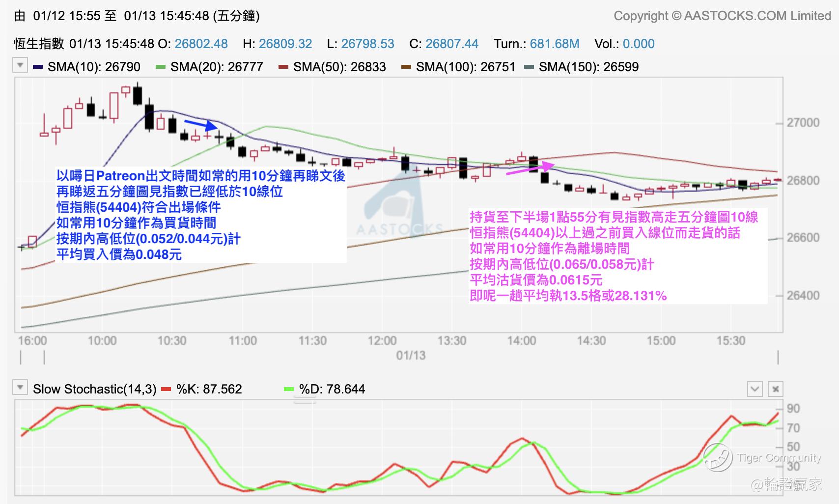The height and width of the screenshot is (504, 839).
Task: Click the %D green color swatch
Action: point(289,390)
